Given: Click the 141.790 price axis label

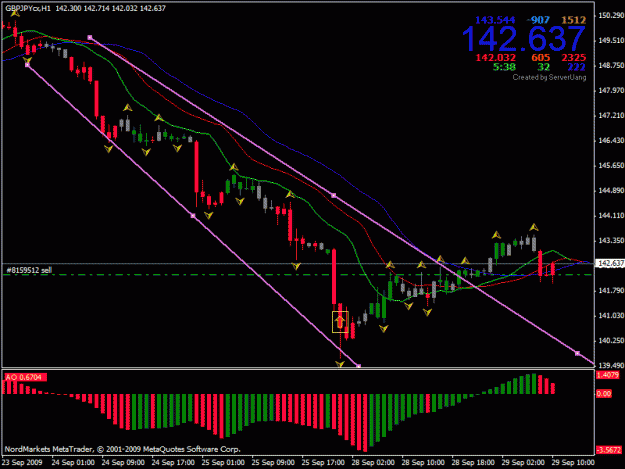Looking at the screenshot, I should [611, 290].
